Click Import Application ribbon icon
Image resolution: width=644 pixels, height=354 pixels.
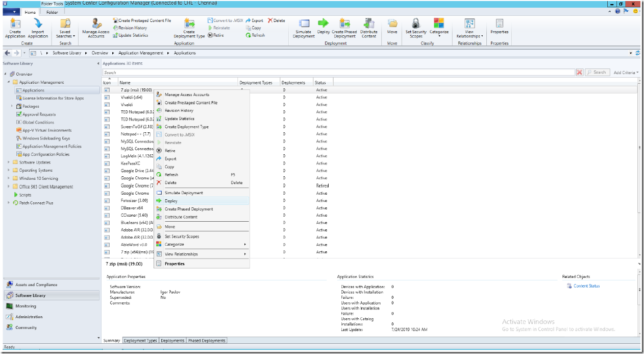(x=38, y=28)
